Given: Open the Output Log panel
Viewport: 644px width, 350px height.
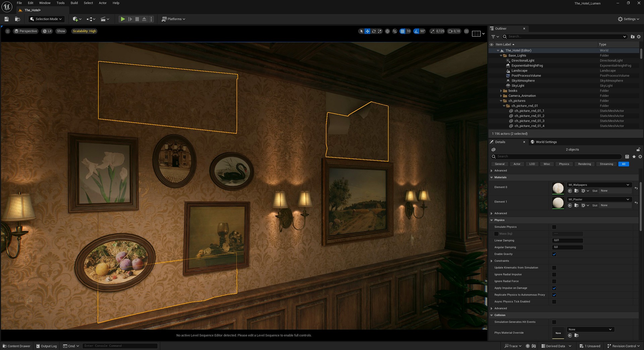Looking at the screenshot, I should click(46, 346).
